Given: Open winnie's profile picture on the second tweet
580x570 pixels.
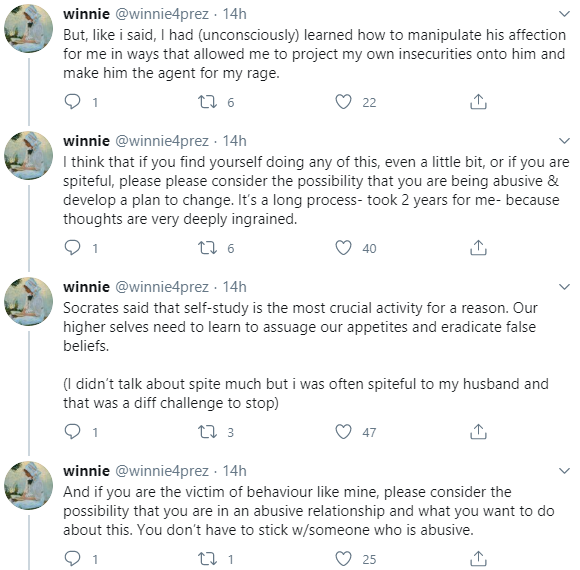Looking at the screenshot, I should point(28,155).
